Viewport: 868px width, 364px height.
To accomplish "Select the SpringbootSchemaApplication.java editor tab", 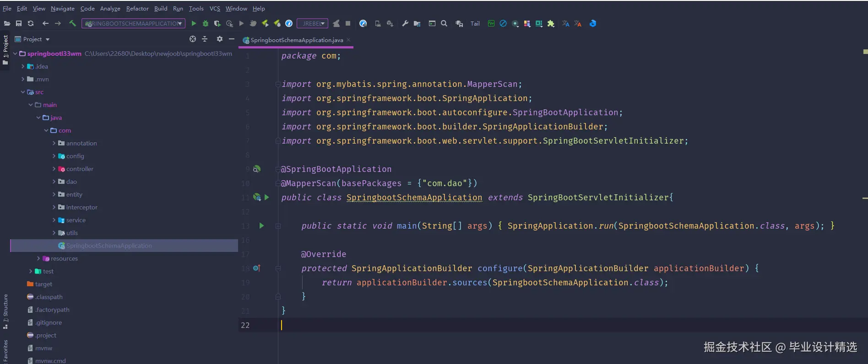I will click(296, 40).
